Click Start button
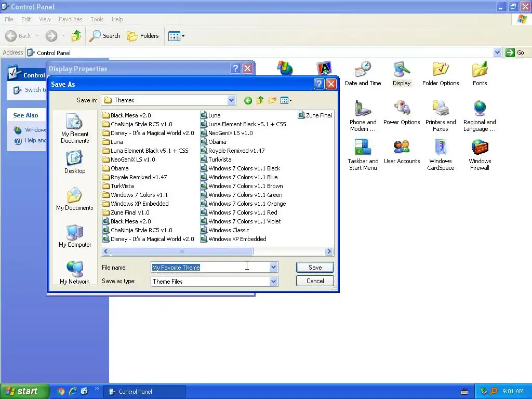 (x=24, y=391)
